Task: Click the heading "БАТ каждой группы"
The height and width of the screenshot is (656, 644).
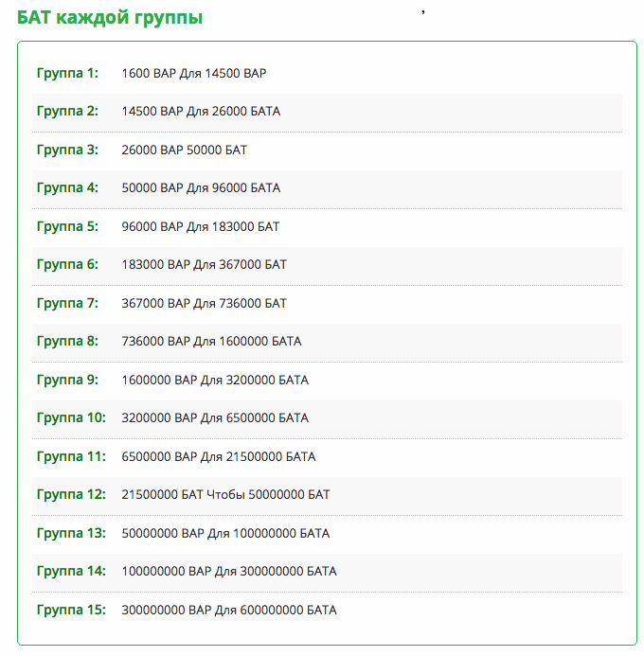Action: [110, 18]
